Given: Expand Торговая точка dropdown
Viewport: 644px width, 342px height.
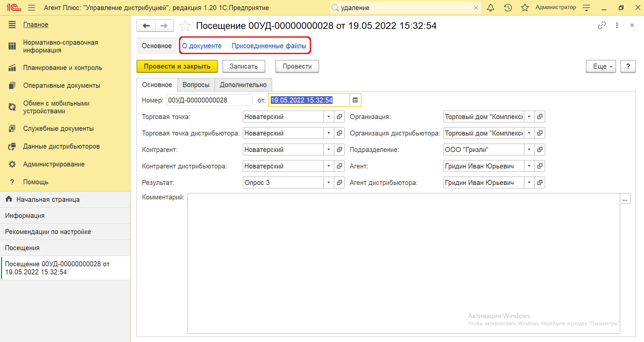Looking at the screenshot, I should (329, 117).
